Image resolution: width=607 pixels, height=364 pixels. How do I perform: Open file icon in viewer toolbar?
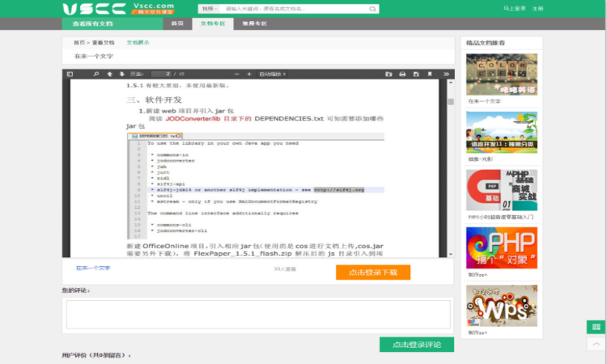tap(388, 74)
